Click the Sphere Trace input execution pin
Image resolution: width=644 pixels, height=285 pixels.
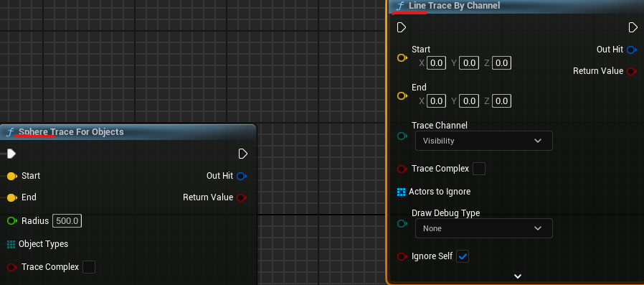(11, 154)
